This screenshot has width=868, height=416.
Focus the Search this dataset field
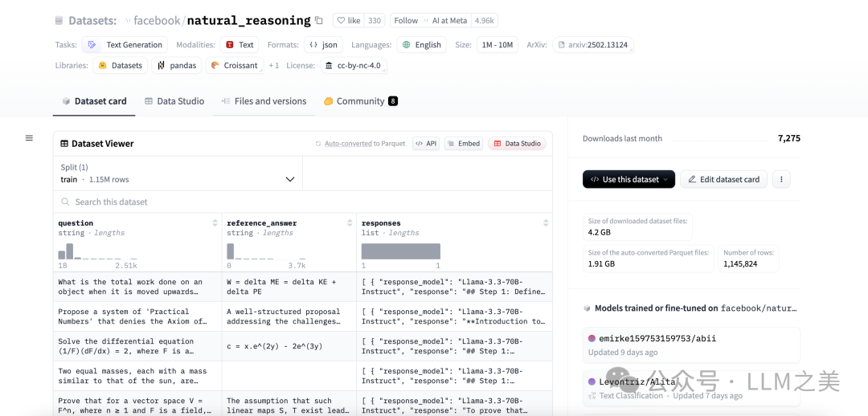point(303,202)
